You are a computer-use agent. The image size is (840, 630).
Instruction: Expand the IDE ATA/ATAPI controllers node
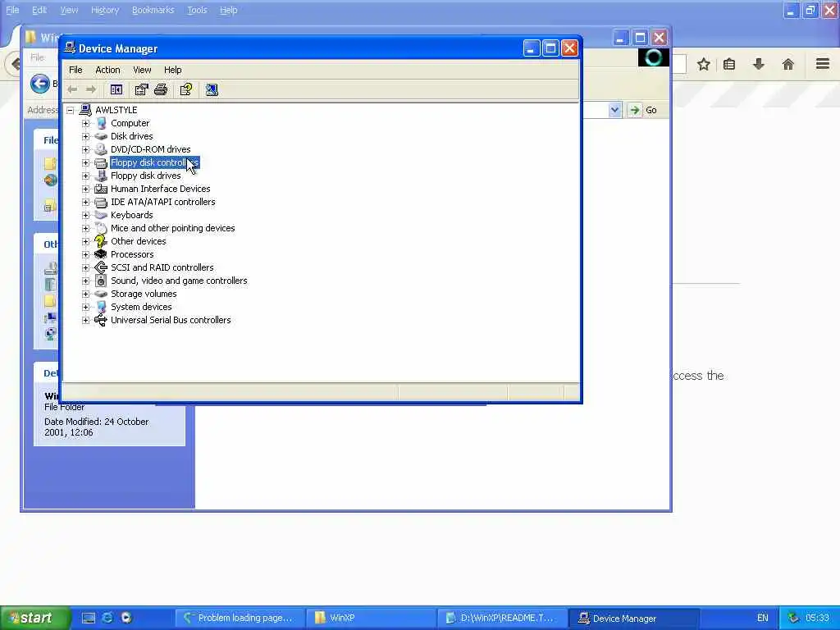[x=85, y=202]
